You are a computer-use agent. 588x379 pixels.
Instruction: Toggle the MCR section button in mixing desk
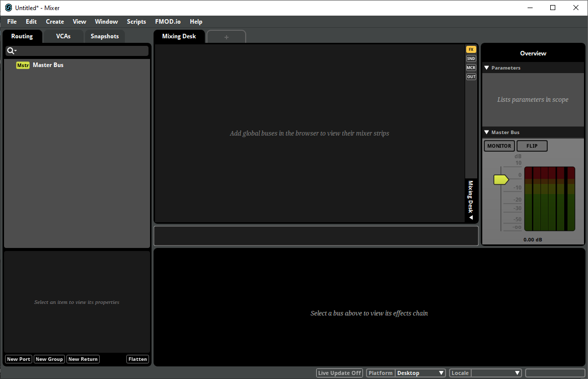click(471, 68)
